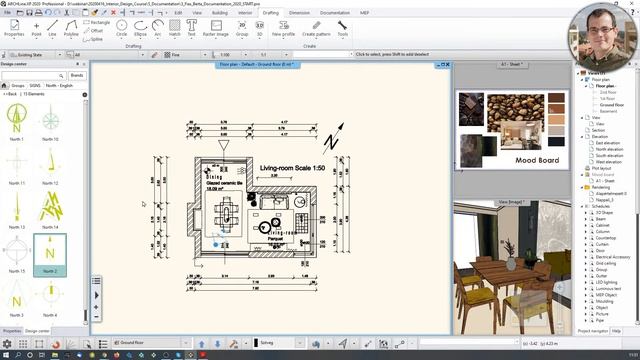Click the red X delete icon

pyautogui.click(x=113, y=13)
